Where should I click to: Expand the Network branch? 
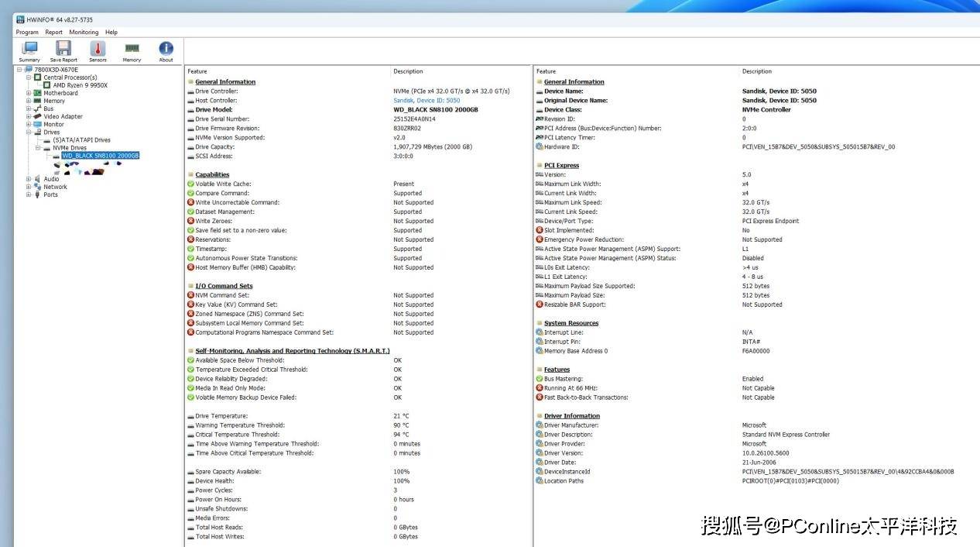pos(29,187)
